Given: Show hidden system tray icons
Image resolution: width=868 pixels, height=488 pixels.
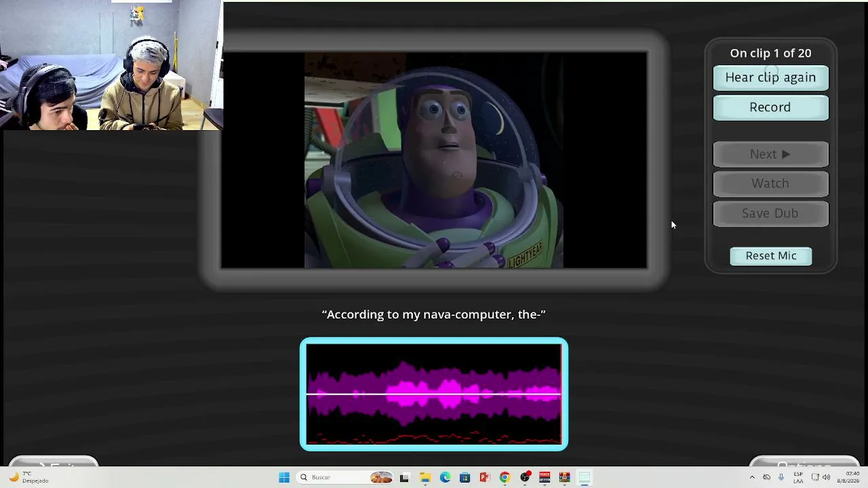Looking at the screenshot, I should point(751,478).
